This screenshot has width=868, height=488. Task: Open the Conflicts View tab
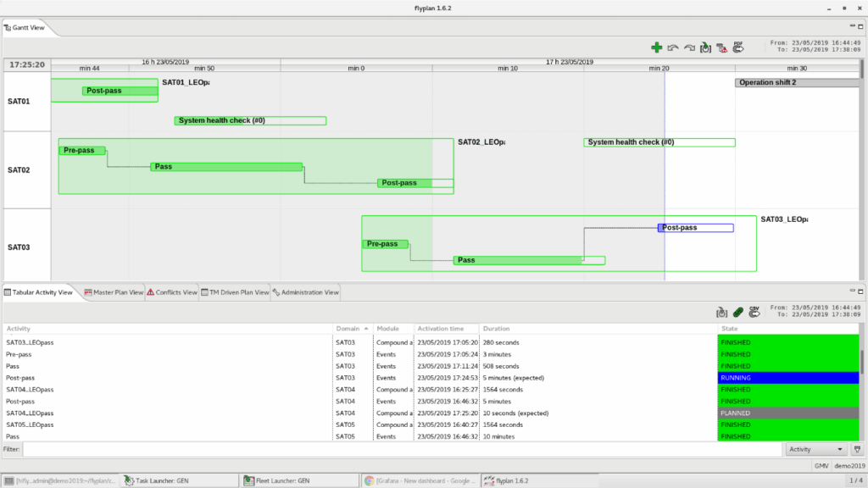pos(172,292)
